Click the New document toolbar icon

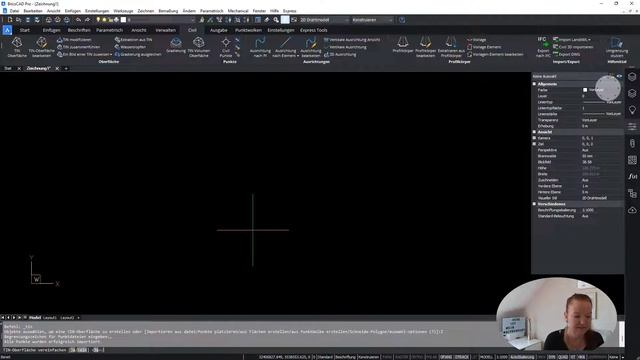pyautogui.click(x=10, y=20)
